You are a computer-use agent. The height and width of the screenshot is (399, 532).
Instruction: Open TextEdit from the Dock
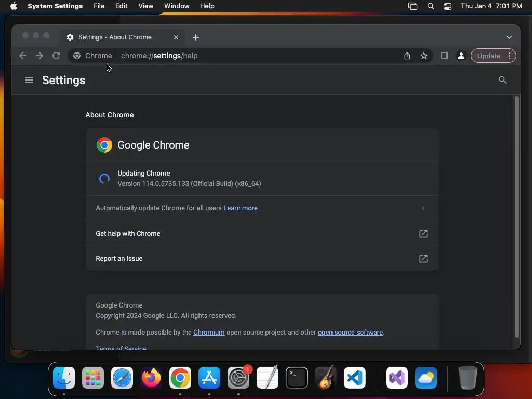(268, 377)
